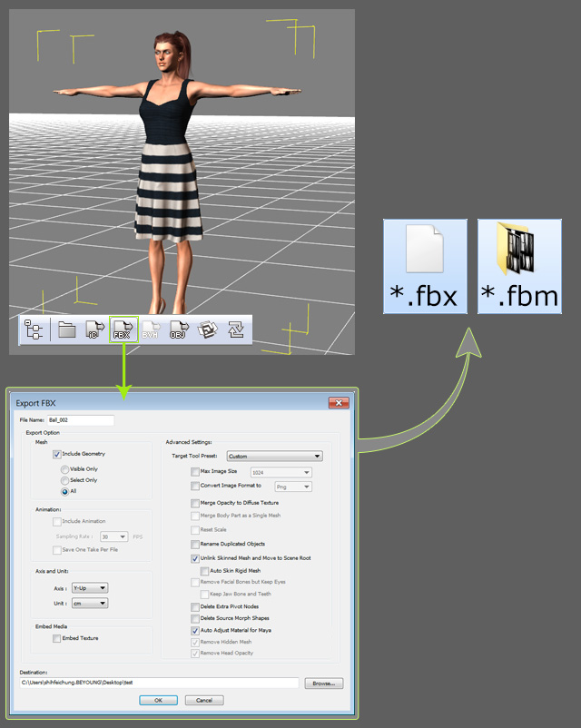Toggle the Include Geometry checkbox
Image resolution: width=581 pixels, height=728 pixels.
click(56, 454)
